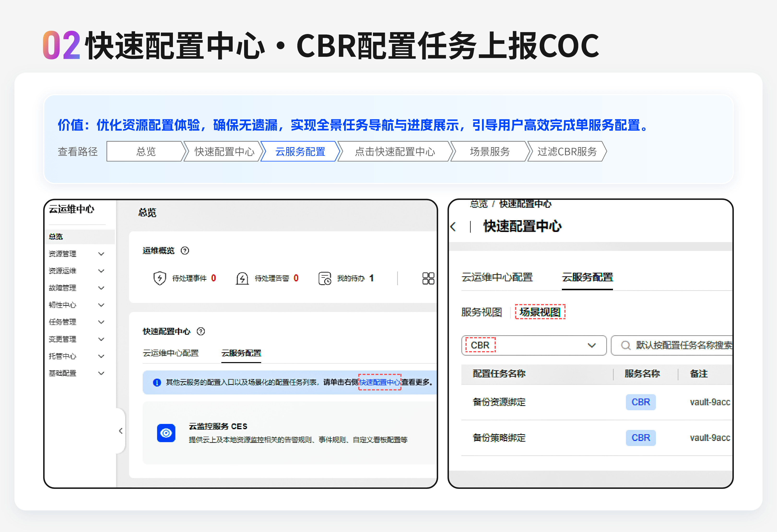The height and width of the screenshot is (532, 777).
Task: Click the 快速配置中心 link in info banner
Action: (x=379, y=382)
